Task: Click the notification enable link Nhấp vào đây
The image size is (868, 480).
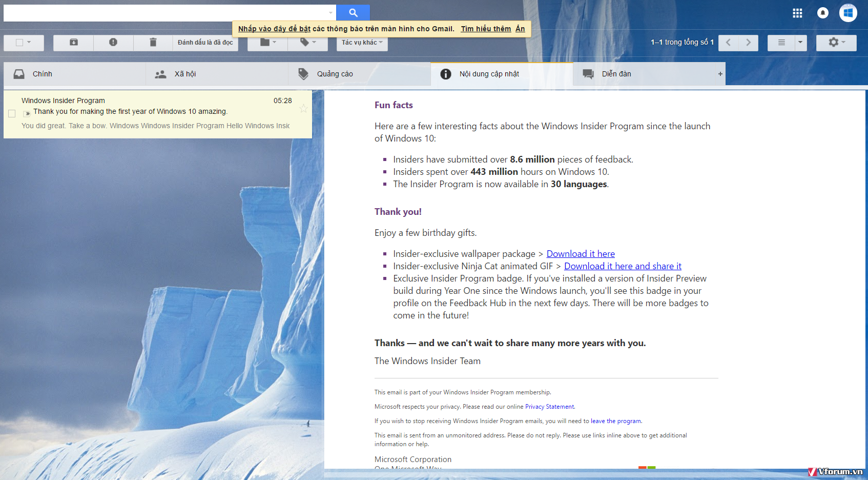Action: point(274,29)
